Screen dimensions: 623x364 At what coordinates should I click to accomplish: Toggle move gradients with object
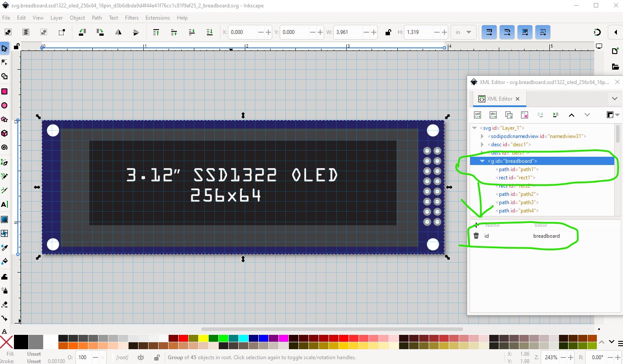point(525,32)
